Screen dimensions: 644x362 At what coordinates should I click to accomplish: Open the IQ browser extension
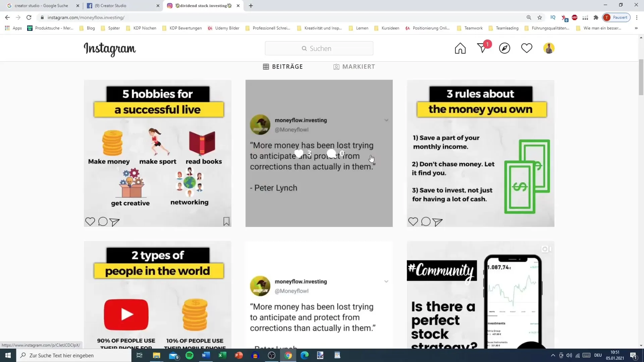[x=553, y=17]
